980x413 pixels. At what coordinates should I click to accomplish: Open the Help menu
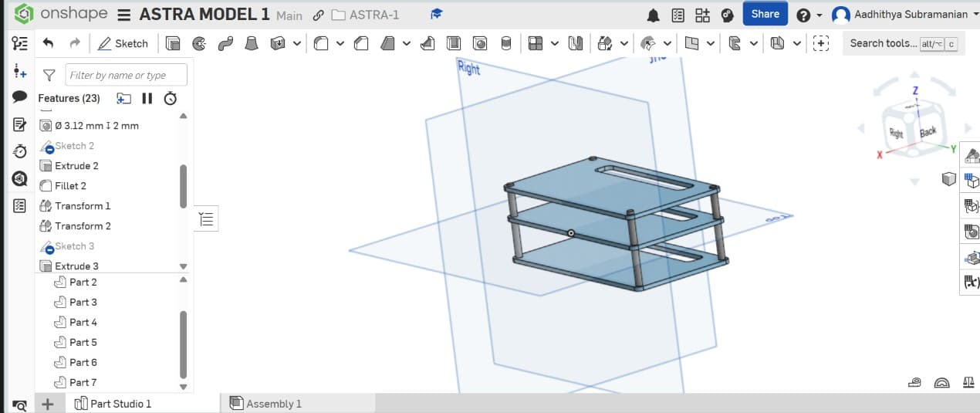(x=809, y=15)
